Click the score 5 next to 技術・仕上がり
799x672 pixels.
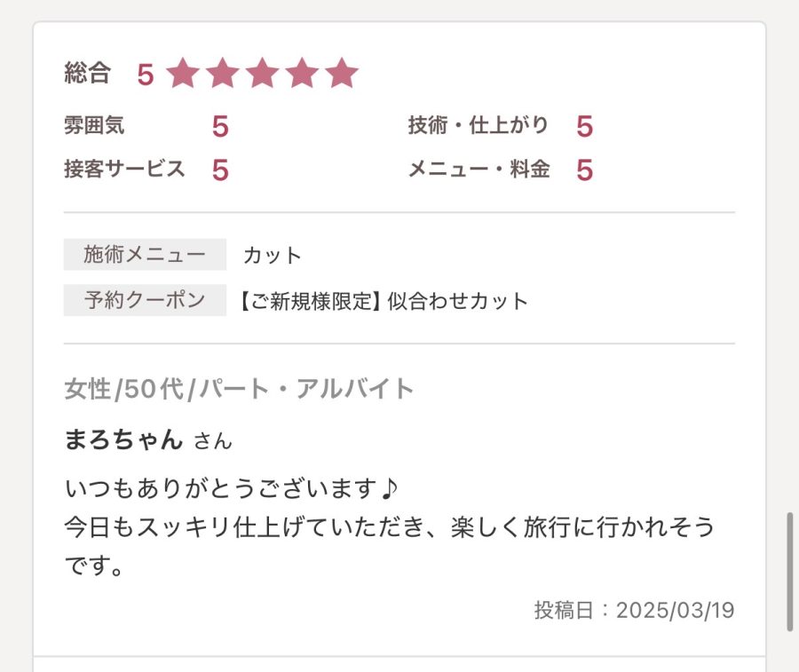pos(584,127)
